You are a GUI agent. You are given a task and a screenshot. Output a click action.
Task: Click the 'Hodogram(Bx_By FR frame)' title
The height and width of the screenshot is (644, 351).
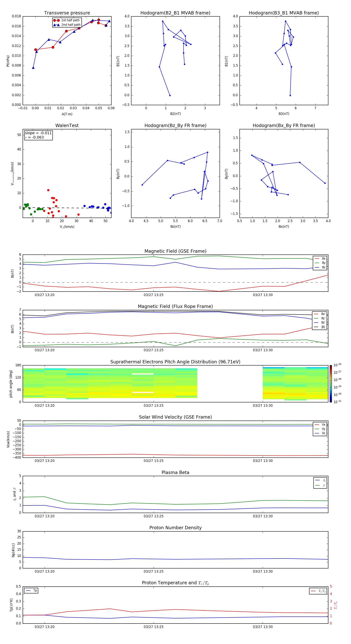pos(284,125)
